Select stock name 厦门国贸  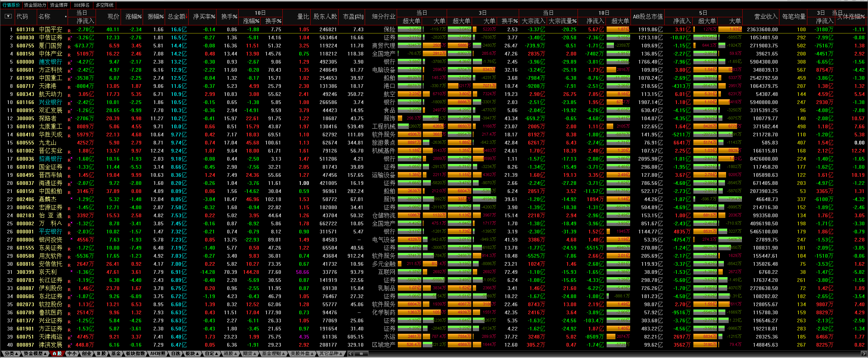click(x=51, y=46)
